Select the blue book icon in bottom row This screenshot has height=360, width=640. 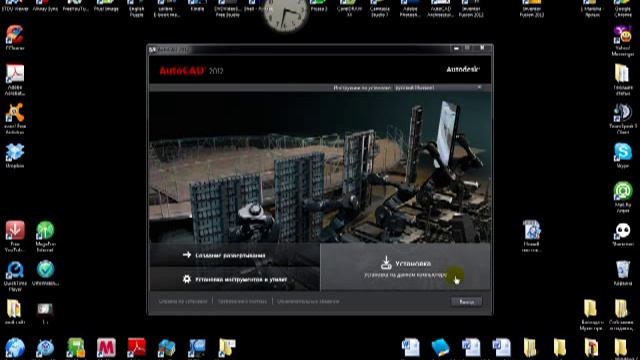[x=440, y=348]
